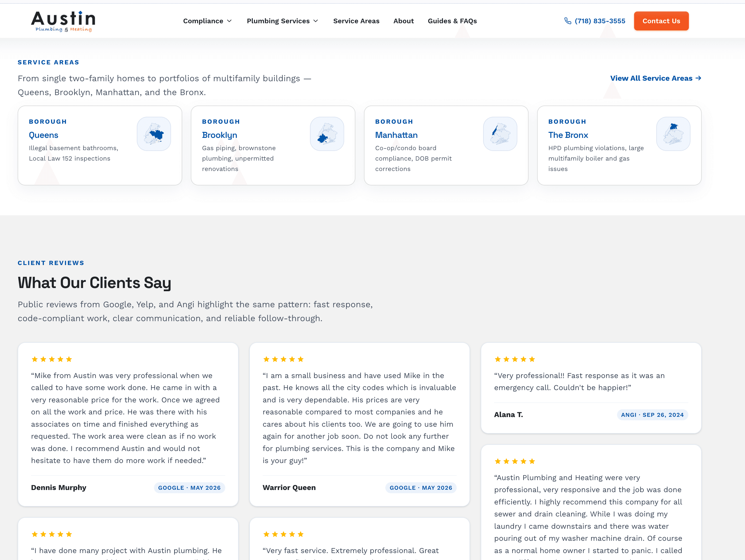Viewport: 745px width, 560px height.
Task: Click BOROUGH label on Brooklyn card
Action: click(x=221, y=122)
